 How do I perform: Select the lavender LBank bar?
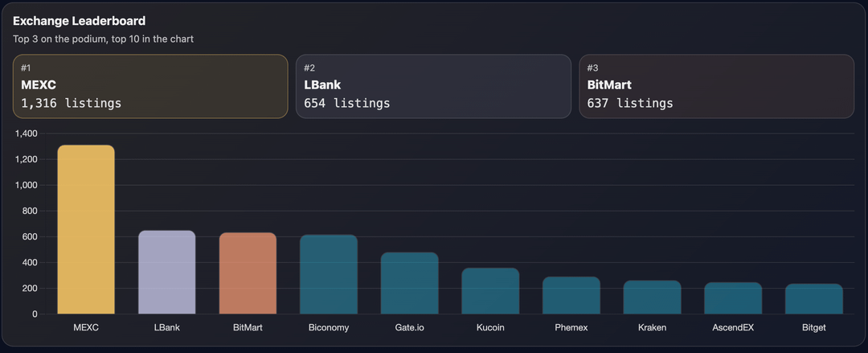point(167,273)
